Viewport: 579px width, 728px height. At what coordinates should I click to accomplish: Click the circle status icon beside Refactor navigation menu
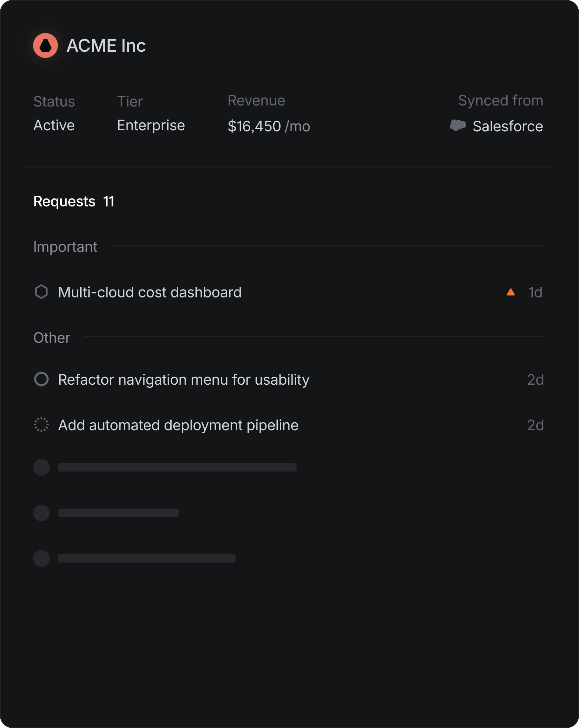pyautogui.click(x=41, y=379)
